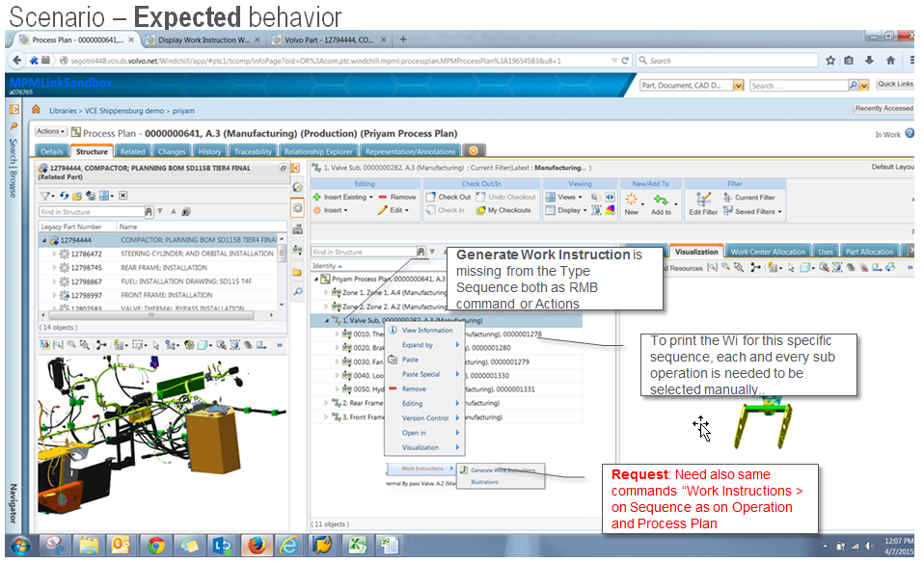
Task: Switch to the Details tab
Action: pyautogui.click(x=52, y=151)
